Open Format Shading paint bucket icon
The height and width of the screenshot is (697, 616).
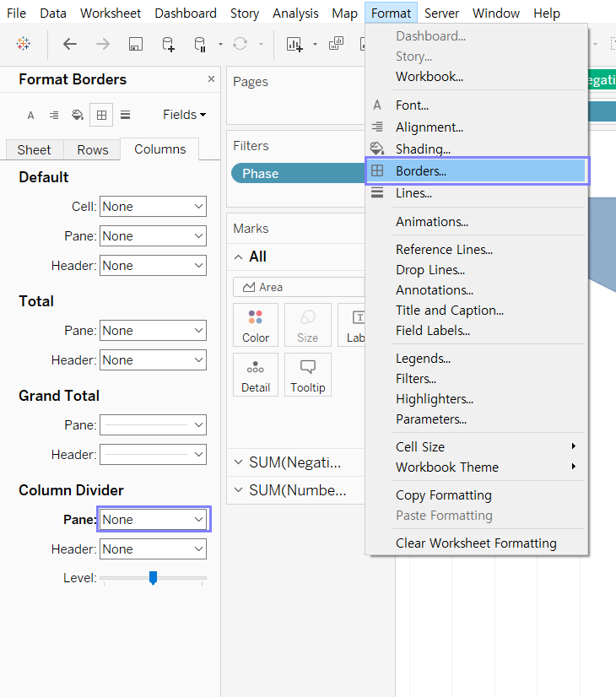[x=78, y=116]
